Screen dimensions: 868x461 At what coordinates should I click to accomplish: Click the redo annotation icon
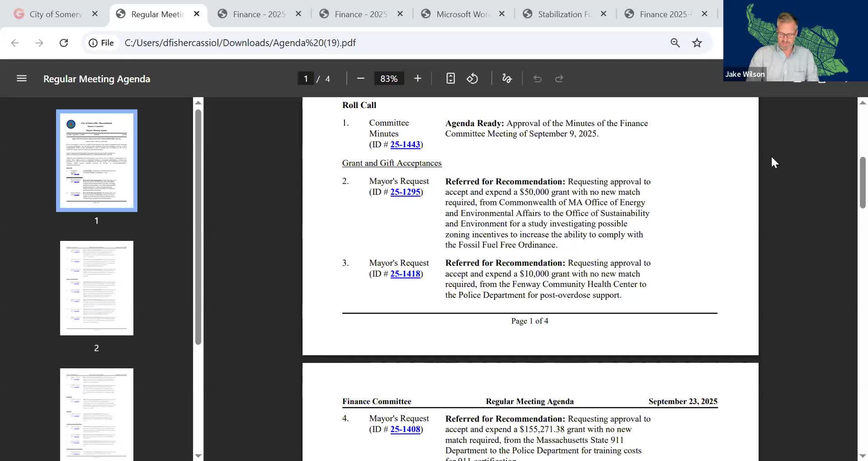click(559, 79)
